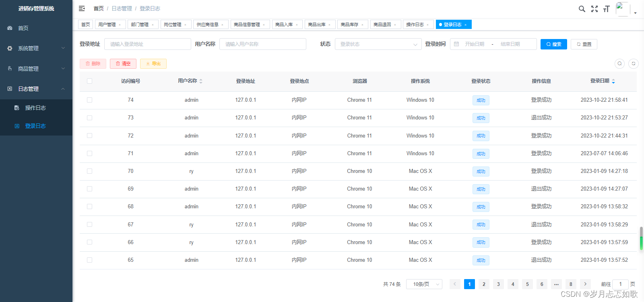Viewport: 644px width, 302px height.
Task: Open the font size setting icon
Action: click(607, 9)
